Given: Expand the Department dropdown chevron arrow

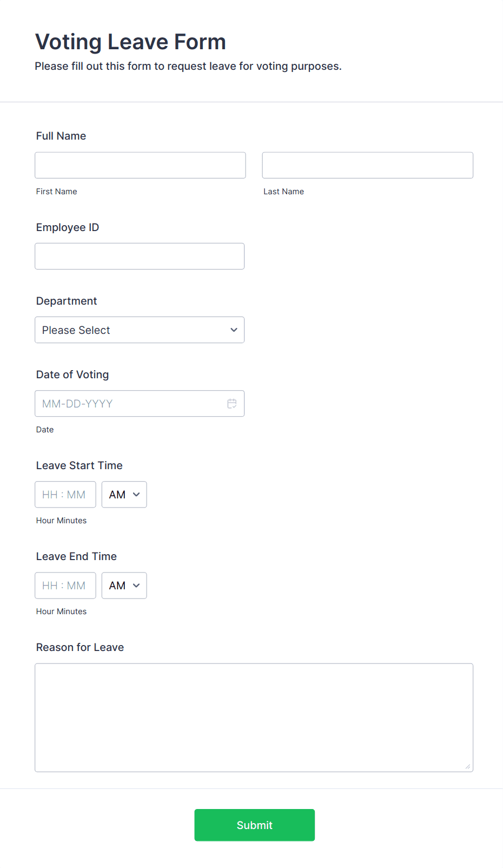Looking at the screenshot, I should click(234, 330).
